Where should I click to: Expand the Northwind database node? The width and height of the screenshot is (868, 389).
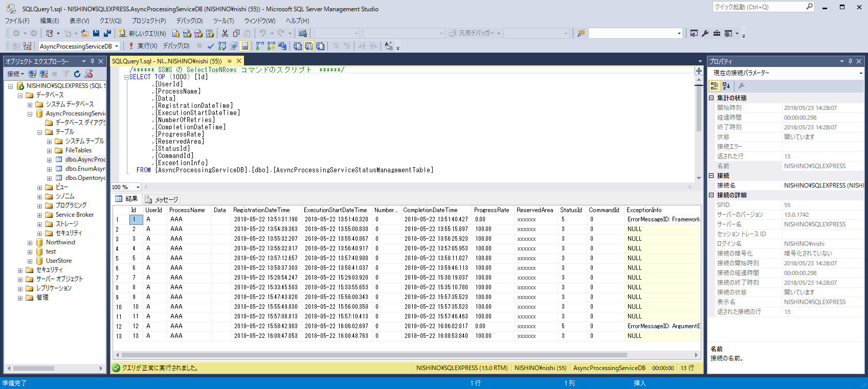pos(30,242)
